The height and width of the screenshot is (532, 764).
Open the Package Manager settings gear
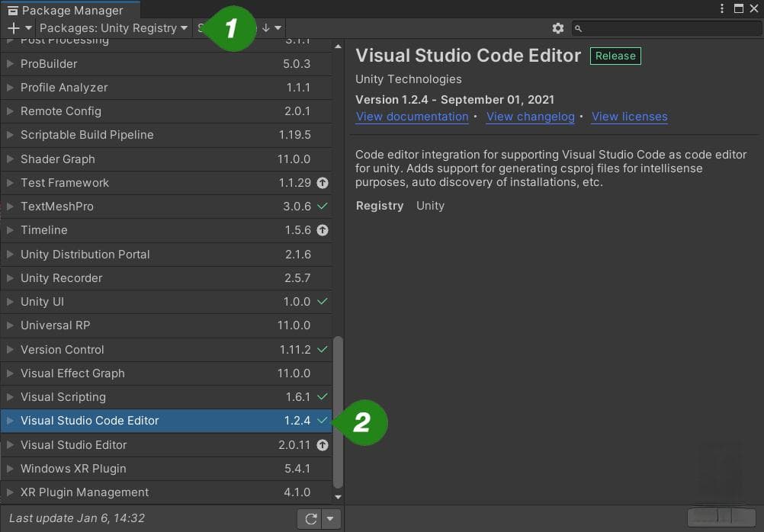pos(558,28)
